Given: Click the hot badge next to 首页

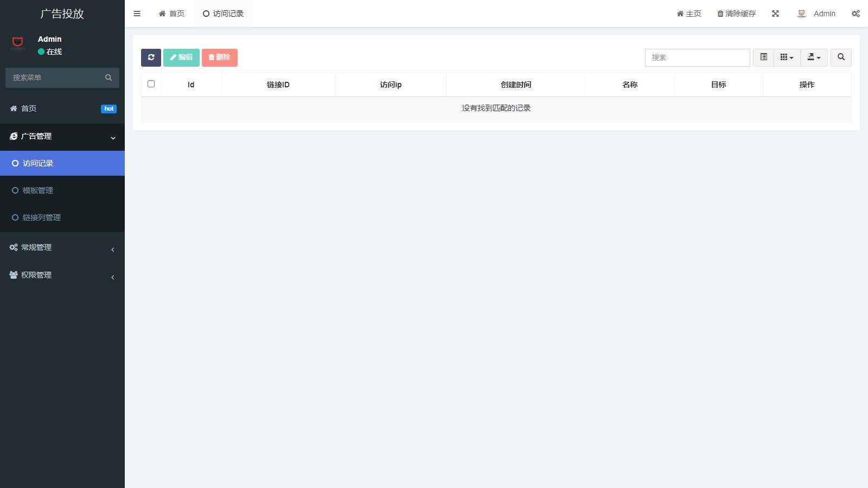Looking at the screenshot, I should tap(108, 108).
